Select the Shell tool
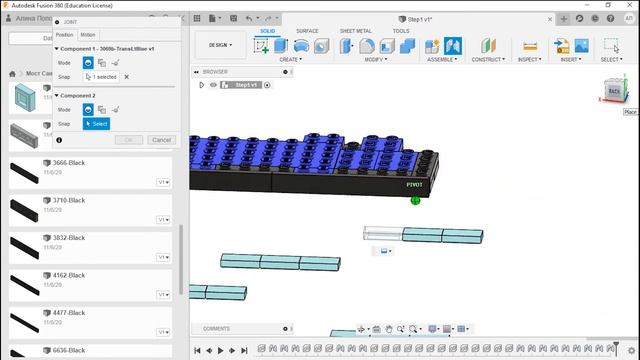The width and height of the screenshot is (640, 360). (x=387, y=46)
